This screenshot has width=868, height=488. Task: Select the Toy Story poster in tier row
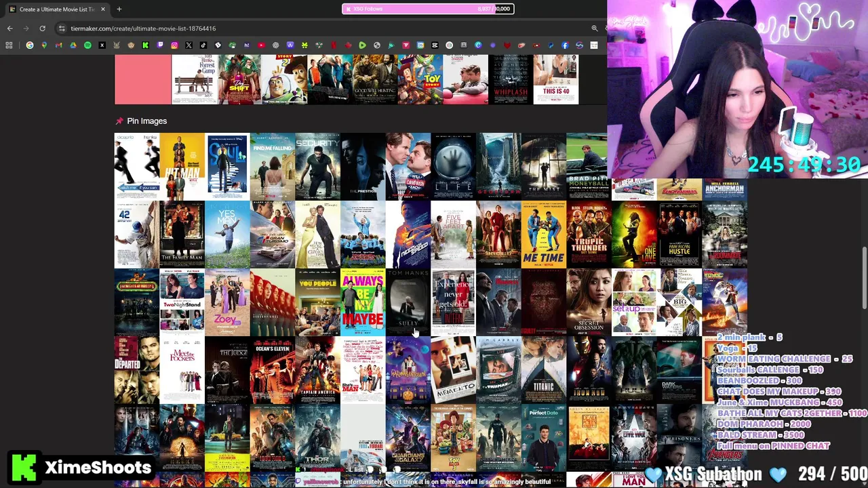[420, 80]
